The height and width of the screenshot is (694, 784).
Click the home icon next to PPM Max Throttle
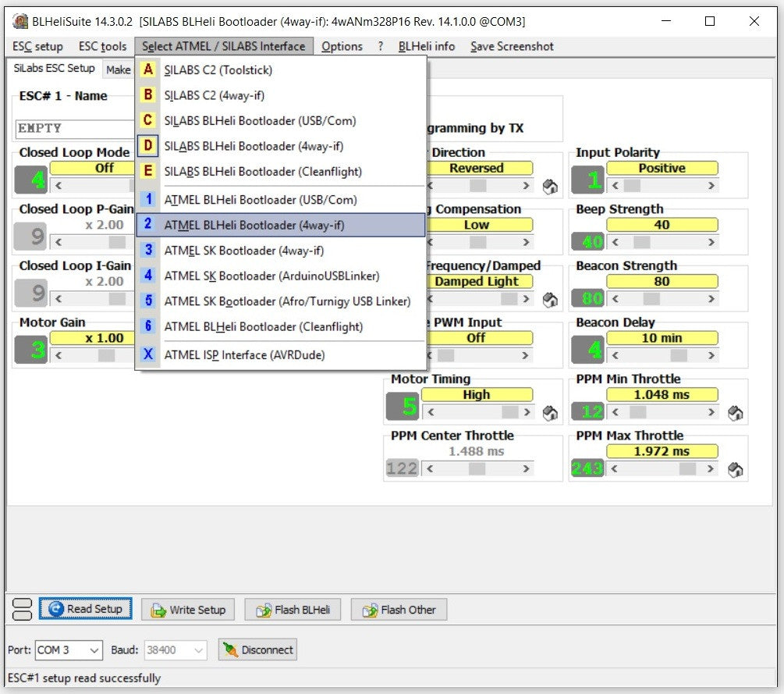735,470
